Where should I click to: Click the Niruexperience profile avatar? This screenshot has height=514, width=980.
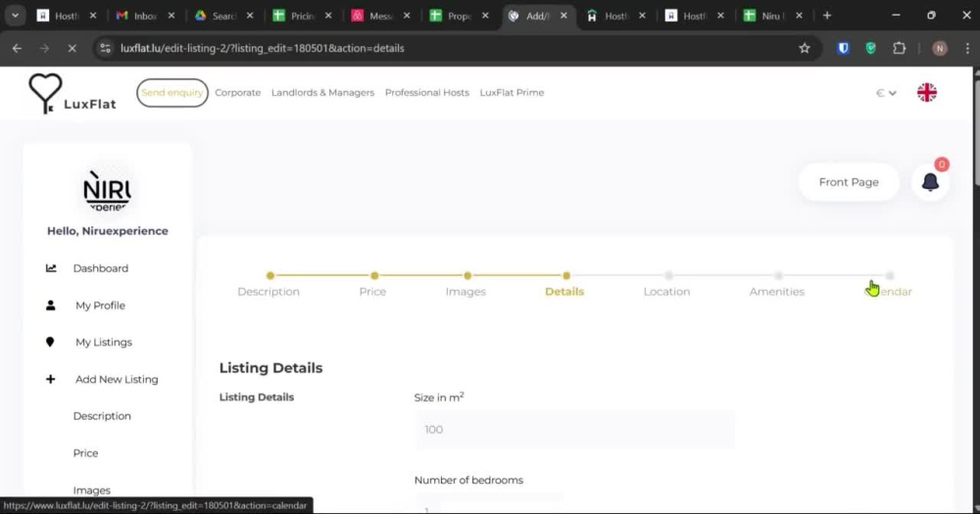coord(107,191)
